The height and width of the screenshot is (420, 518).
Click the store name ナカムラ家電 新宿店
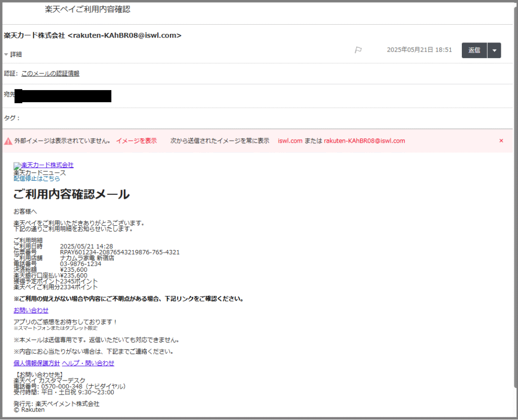(87, 258)
